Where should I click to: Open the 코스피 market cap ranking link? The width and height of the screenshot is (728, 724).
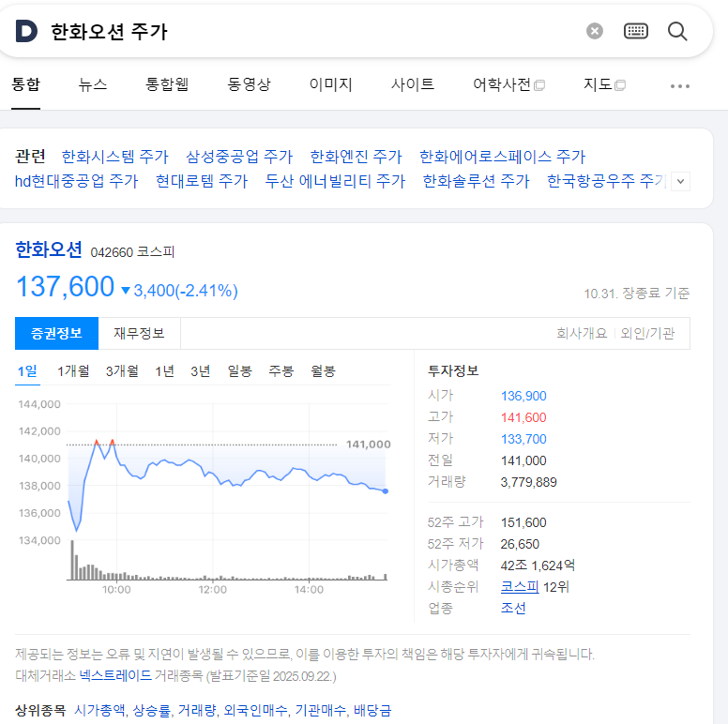520,587
